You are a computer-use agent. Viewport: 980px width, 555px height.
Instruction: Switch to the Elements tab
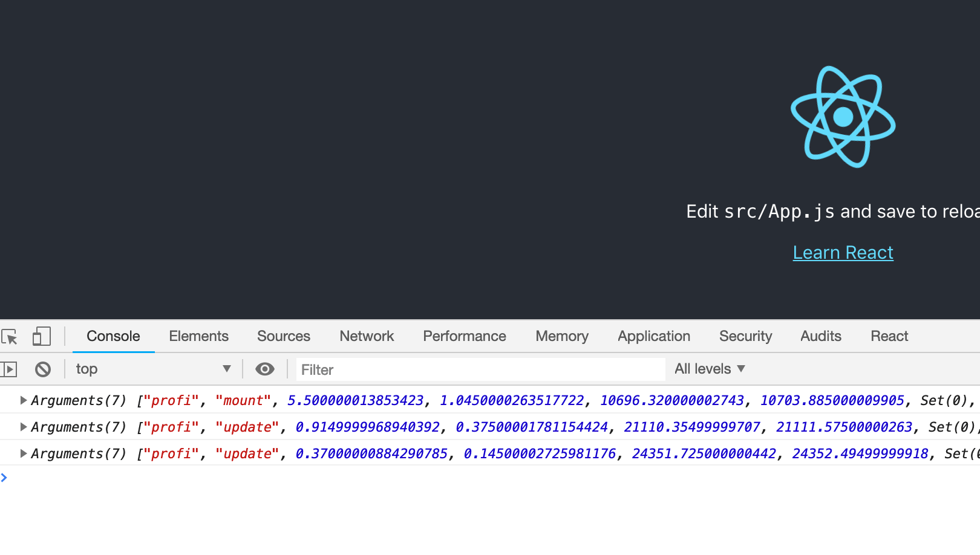(198, 336)
